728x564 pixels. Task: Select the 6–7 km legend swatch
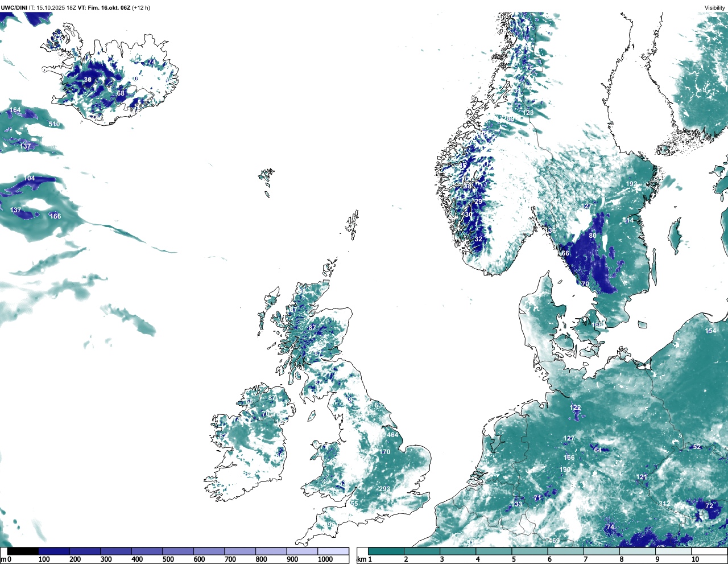(566, 551)
